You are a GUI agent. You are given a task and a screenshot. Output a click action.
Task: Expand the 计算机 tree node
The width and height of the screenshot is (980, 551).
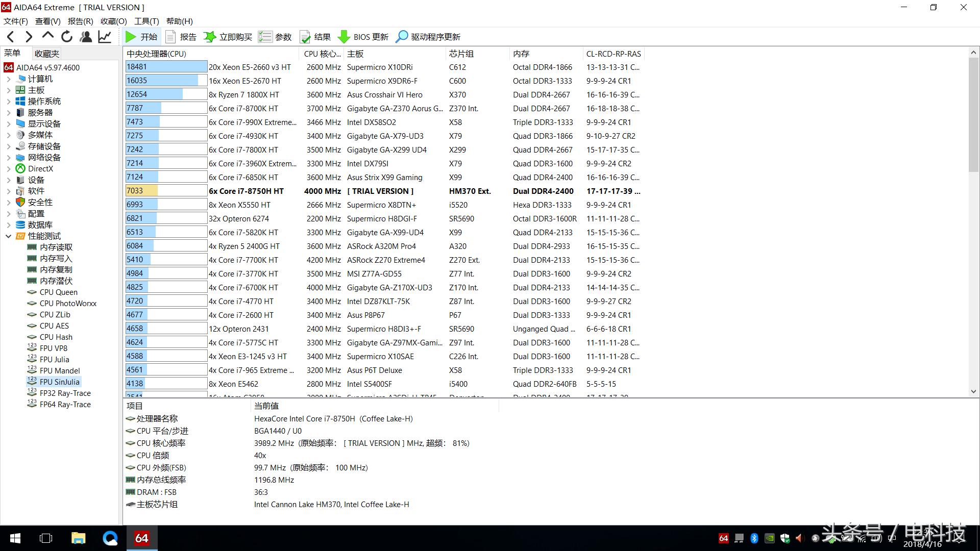tap(9, 79)
